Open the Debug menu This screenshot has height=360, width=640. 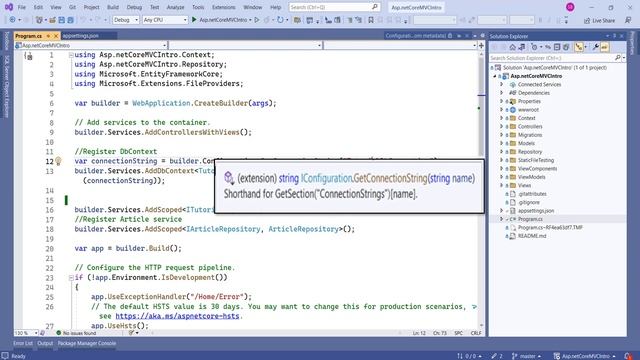(x=134, y=7)
